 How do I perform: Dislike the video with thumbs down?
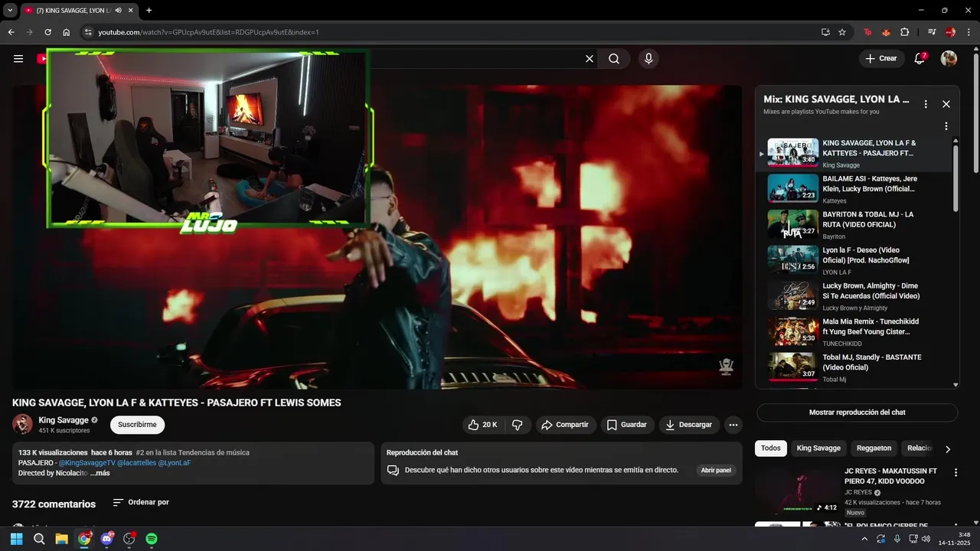(518, 425)
